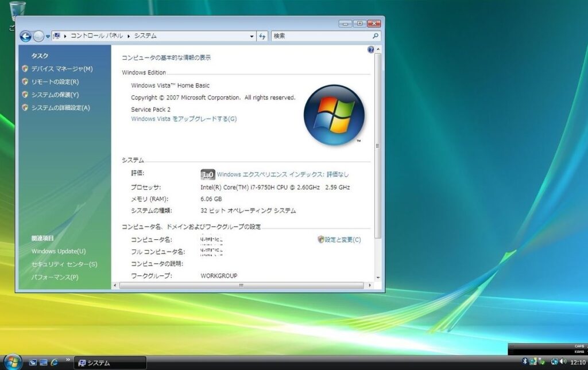Viewport: 588px width, 370px height.
Task: Click the shield icon beside デバイス マネージャ
Action: [x=25, y=68]
